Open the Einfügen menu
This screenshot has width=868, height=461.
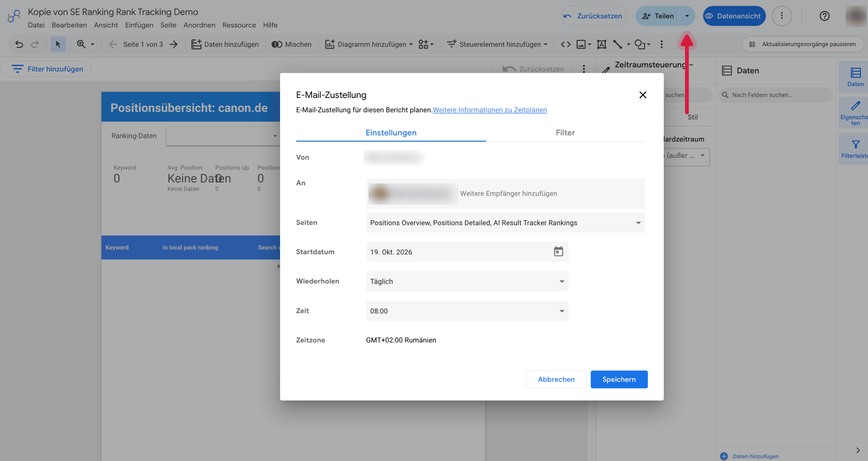click(x=139, y=25)
